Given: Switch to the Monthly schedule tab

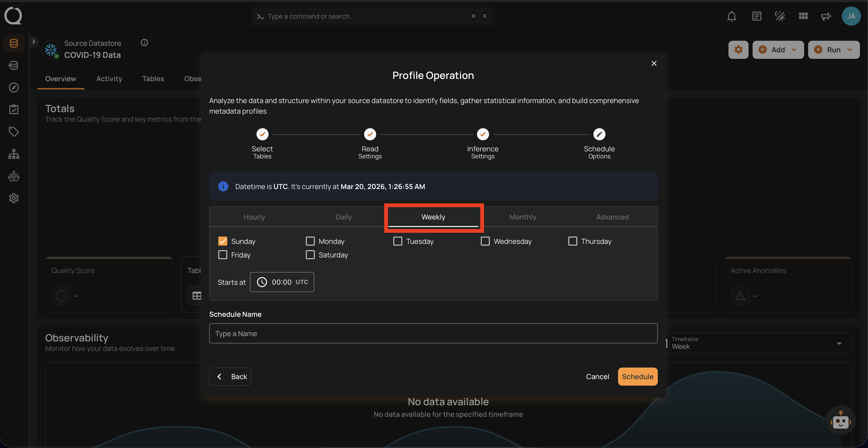Looking at the screenshot, I should [523, 217].
